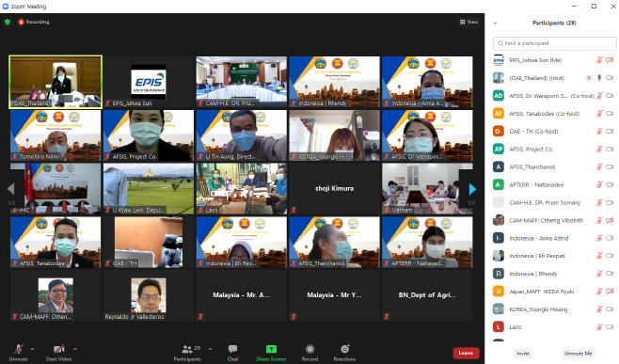619x364 pixels.
Task: Select the Vietnam video tile
Action: click(427, 189)
